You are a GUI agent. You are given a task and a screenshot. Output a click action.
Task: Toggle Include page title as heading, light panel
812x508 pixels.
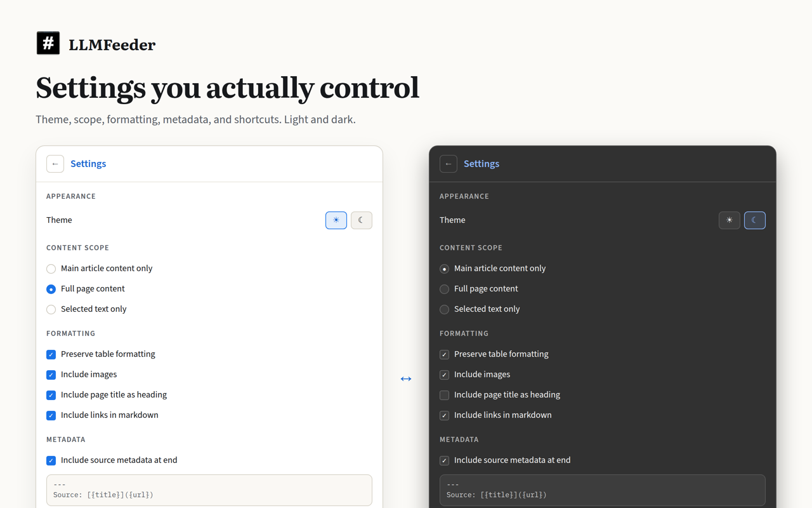[x=51, y=395]
